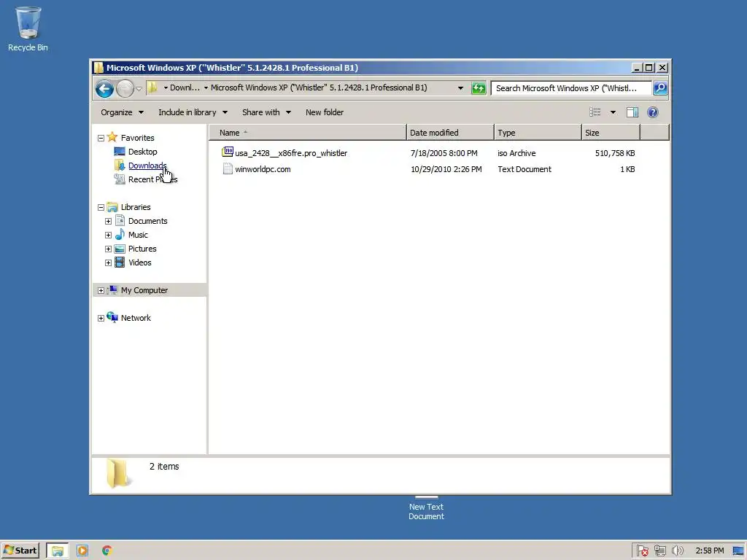Click the magnifying glass search icon
Image resolution: width=747 pixels, height=560 pixels.
pos(660,88)
